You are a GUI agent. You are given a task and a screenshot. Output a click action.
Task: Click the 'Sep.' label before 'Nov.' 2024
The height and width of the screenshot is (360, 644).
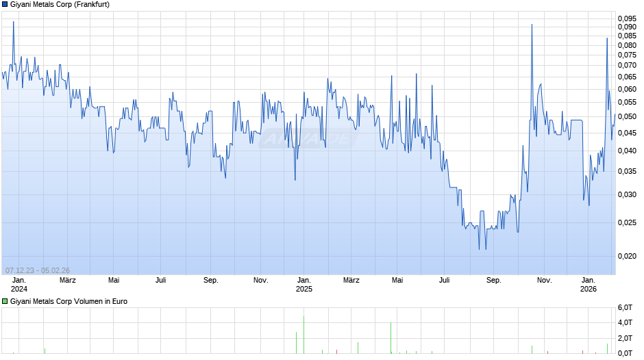click(x=211, y=281)
